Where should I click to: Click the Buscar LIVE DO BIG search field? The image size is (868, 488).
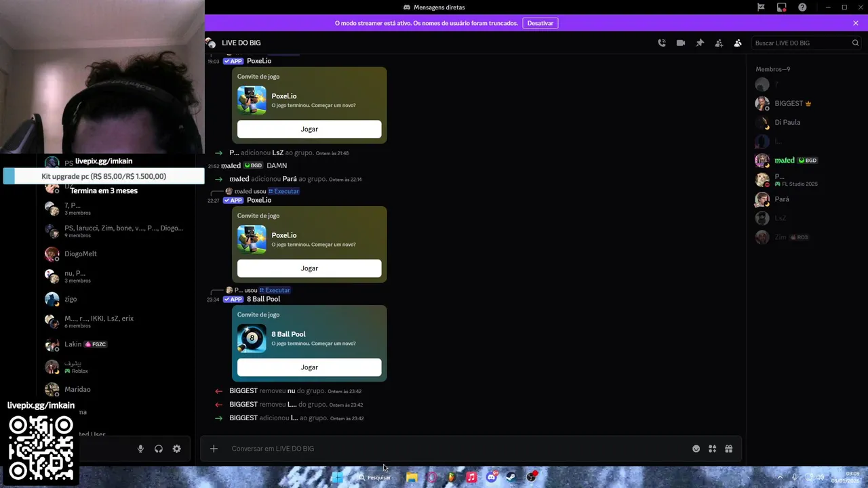[x=806, y=43]
